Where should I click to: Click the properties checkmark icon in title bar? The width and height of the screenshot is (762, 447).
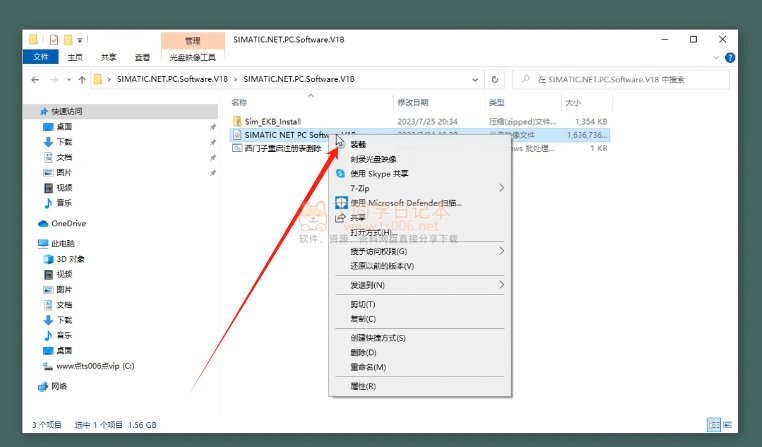click(x=53, y=40)
